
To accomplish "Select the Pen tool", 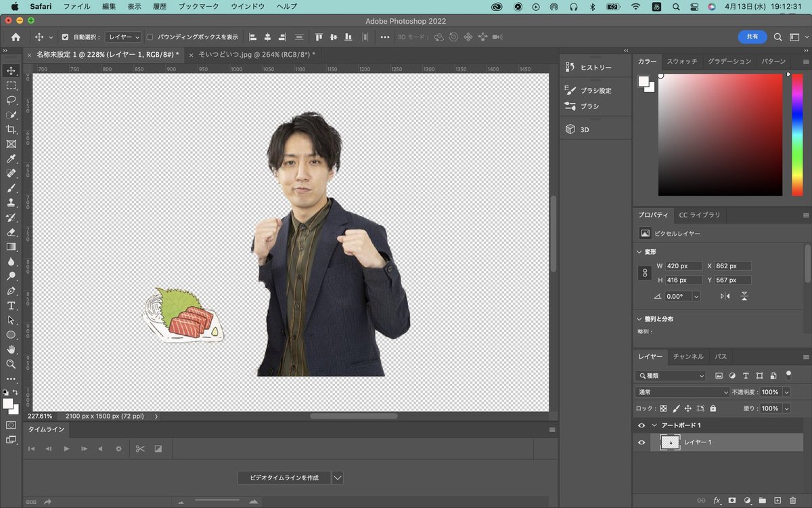I will [x=11, y=291].
